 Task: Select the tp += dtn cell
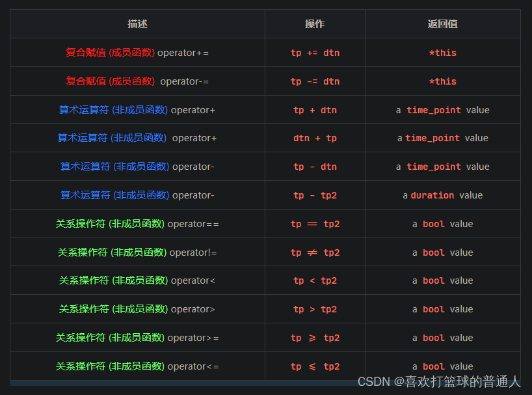(x=315, y=53)
